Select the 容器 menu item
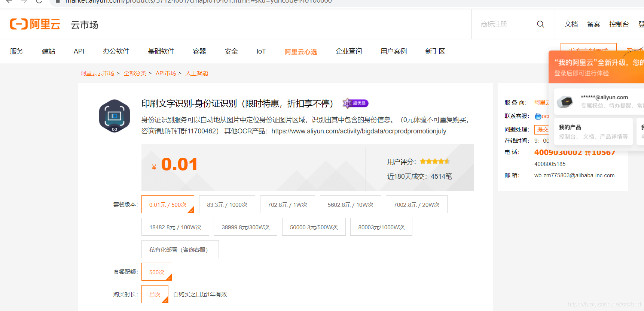The height and width of the screenshot is (311, 644). pos(199,51)
